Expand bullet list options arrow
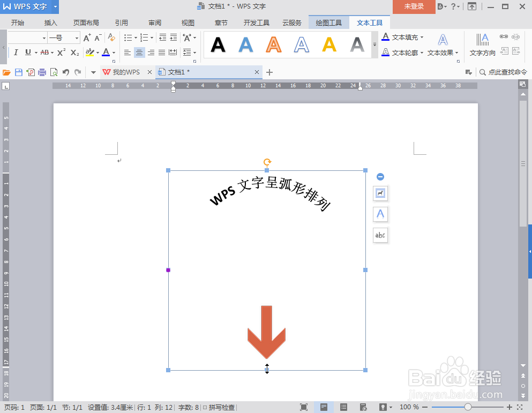The height and width of the screenshot is (413, 532). point(136,37)
